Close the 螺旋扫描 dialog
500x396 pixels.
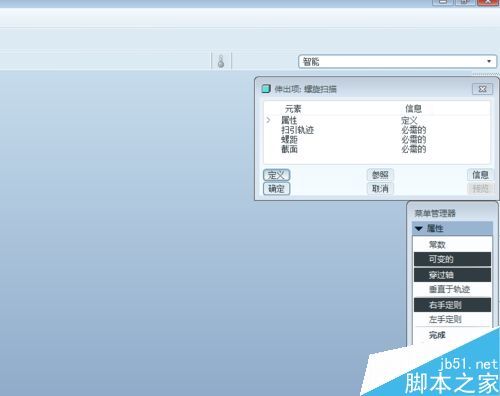[482, 89]
